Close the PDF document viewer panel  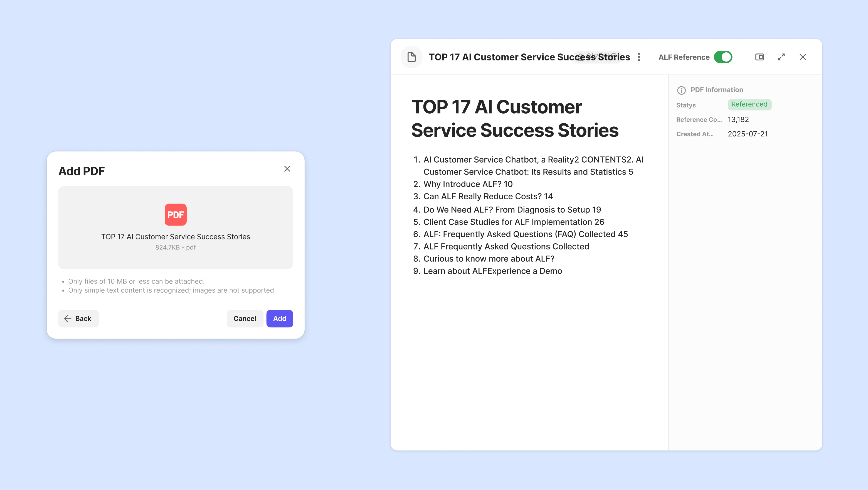pyautogui.click(x=803, y=57)
